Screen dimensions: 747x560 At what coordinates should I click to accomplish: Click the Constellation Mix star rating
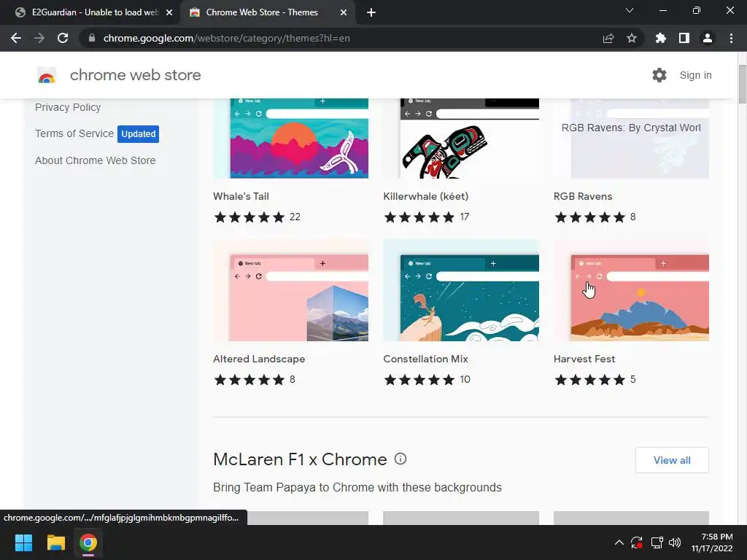[x=419, y=379]
